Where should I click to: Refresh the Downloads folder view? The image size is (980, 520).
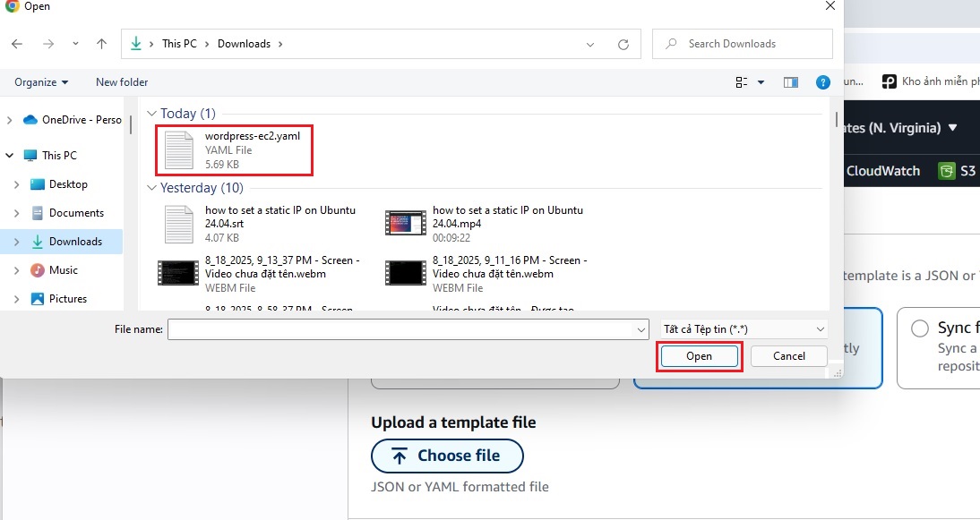pyautogui.click(x=623, y=44)
